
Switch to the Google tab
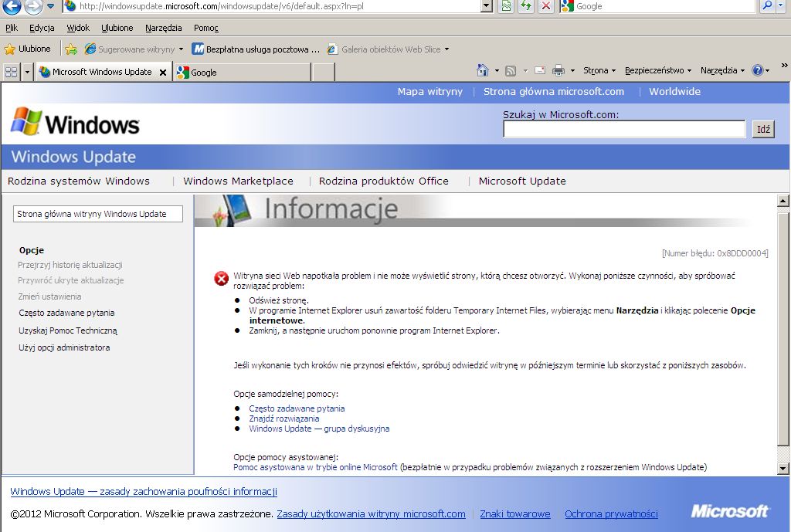[242, 72]
